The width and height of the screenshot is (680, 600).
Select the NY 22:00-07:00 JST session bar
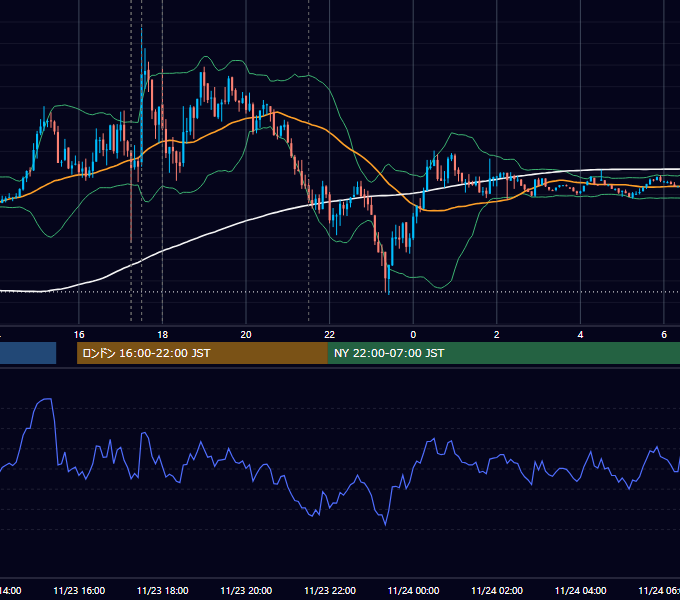click(504, 353)
